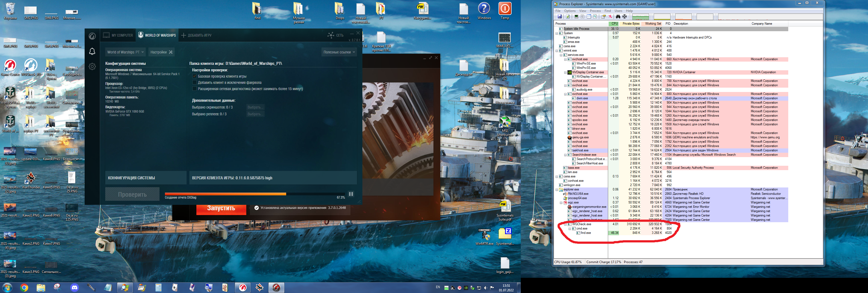Viewport: 868px width, 293px height.
Task: Select the WGCheck RU desktop shortcut
Action: [x=31, y=67]
